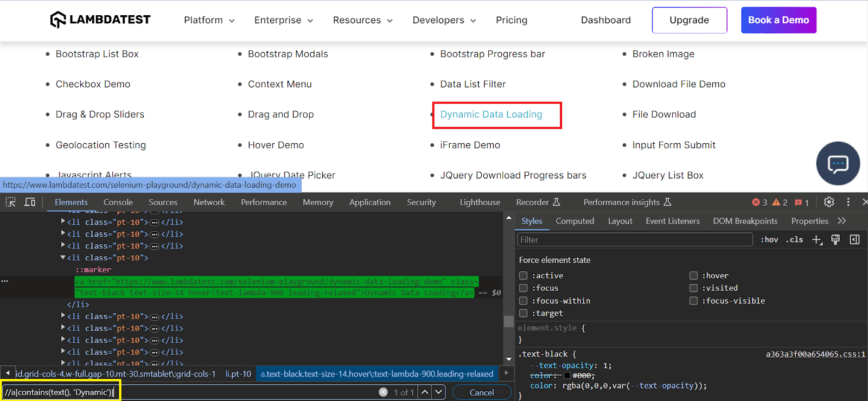Open the DevTools three-dot menu

click(x=848, y=202)
